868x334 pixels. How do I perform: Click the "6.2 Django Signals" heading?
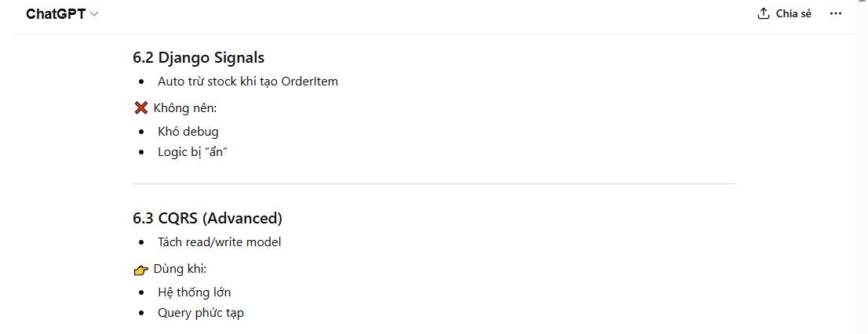click(x=199, y=57)
